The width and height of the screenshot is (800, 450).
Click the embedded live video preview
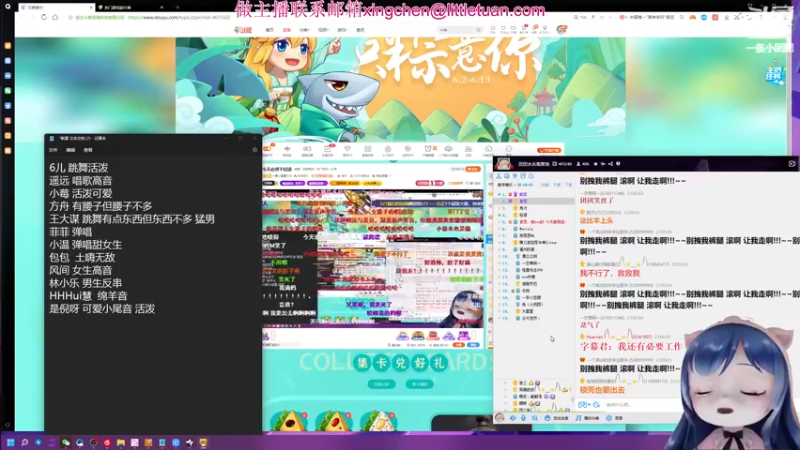[x=372, y=258]
